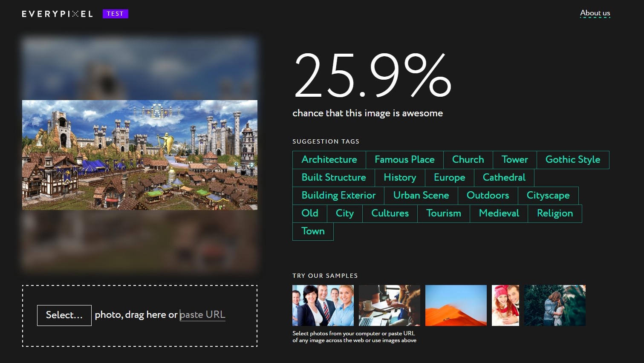The height and width of the screenshot is (363, 644).
Task: Select the Religion tag
Action: coord(555,213)
